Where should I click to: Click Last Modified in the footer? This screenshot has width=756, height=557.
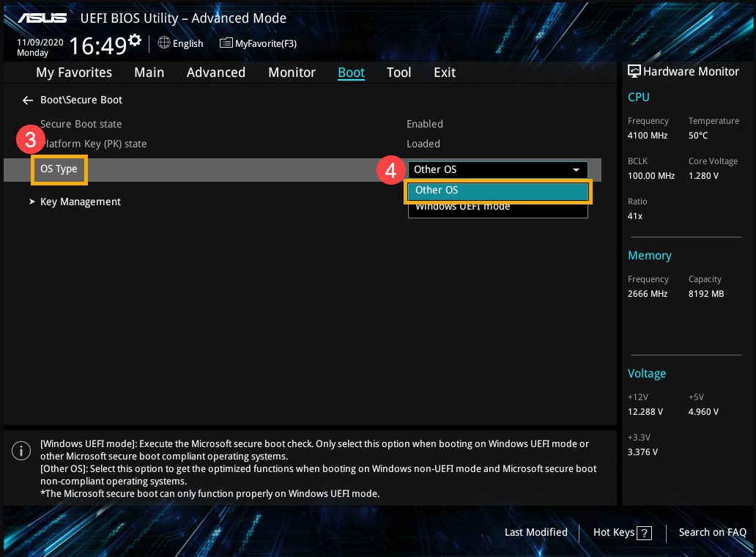pos(535,533)
